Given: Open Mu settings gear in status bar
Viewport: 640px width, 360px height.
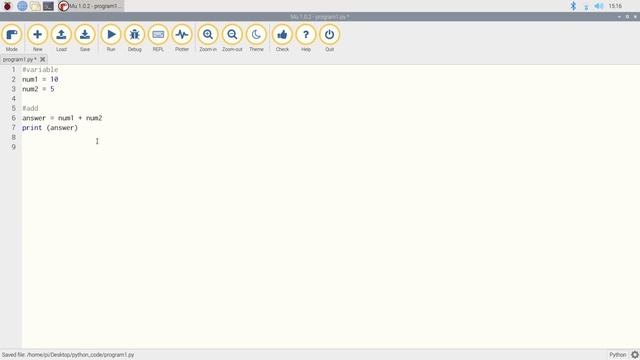Looking at the screenshot, I should (x=635, y=355).
